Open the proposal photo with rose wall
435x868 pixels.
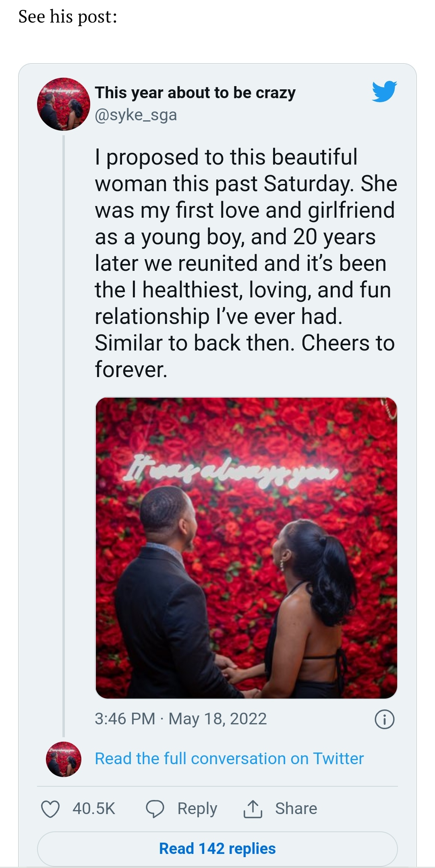[246, 548]
